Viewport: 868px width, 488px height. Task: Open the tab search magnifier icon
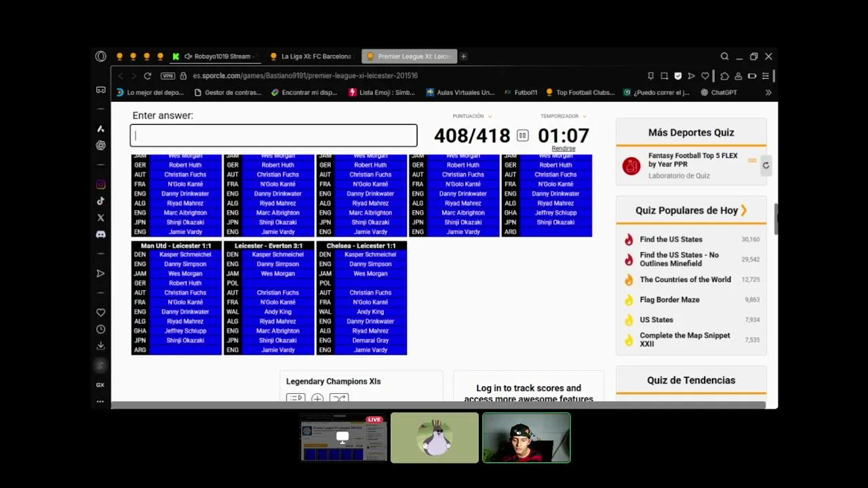724,56
